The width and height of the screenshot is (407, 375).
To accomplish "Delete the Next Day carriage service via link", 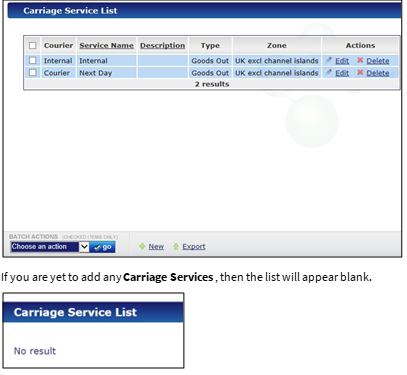I will point(378,73).
